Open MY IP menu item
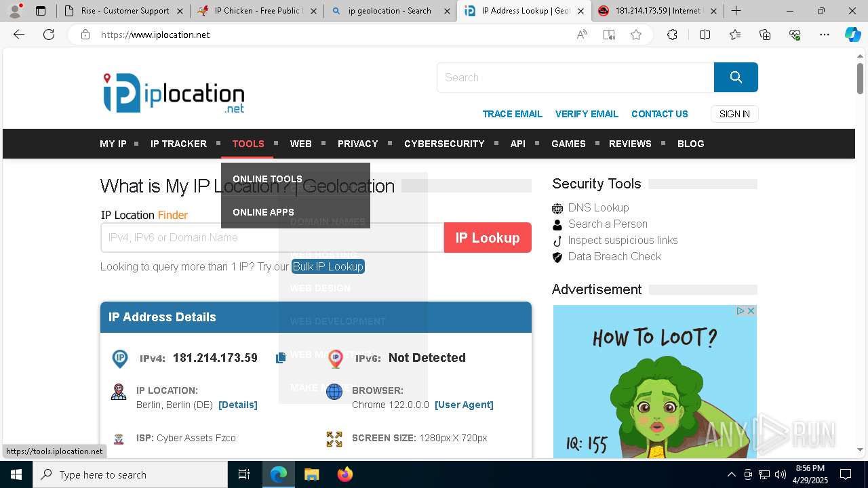 [x=113, y=144]
